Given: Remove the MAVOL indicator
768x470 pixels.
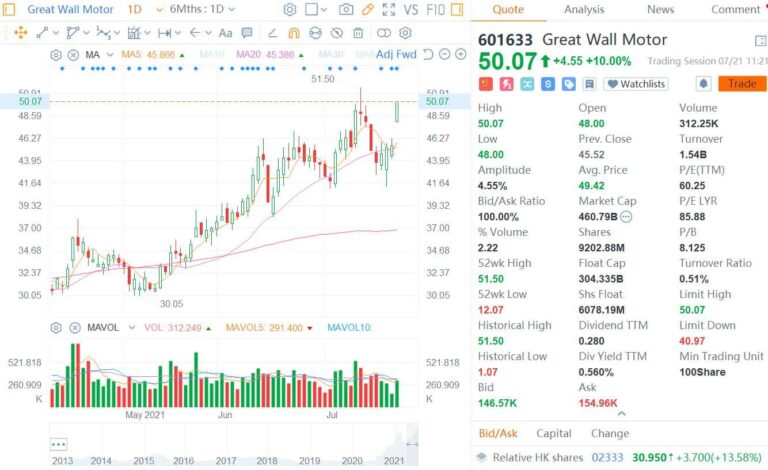Looking at the screenshot, I should (74, 328).
